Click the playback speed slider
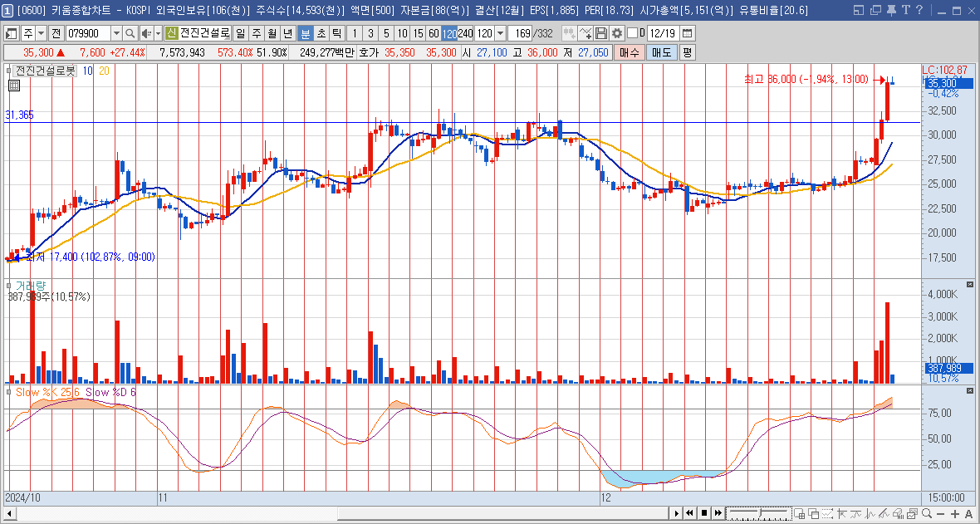Image resolution: width=980 pixels, height=524 pixels. [759, 513]
